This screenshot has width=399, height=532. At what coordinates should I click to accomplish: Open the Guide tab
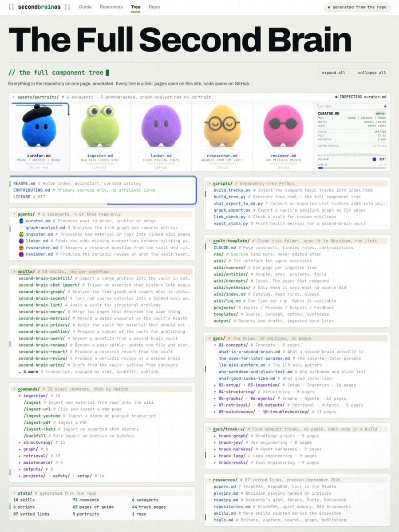point(85,7)
